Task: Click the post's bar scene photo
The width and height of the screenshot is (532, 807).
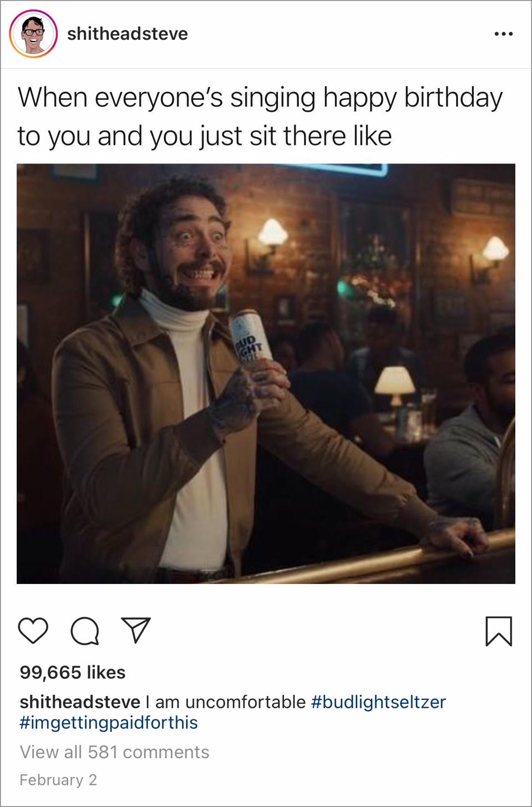Action: [266, 373]
